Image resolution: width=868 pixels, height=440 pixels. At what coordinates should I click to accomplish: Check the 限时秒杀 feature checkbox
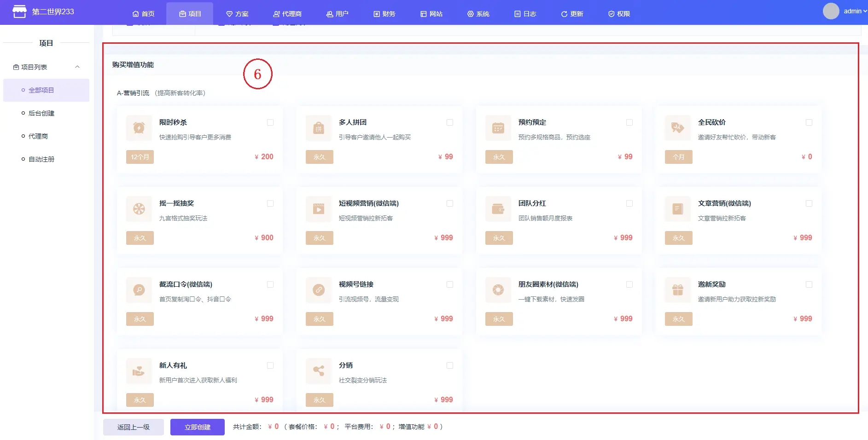(270, 122)
